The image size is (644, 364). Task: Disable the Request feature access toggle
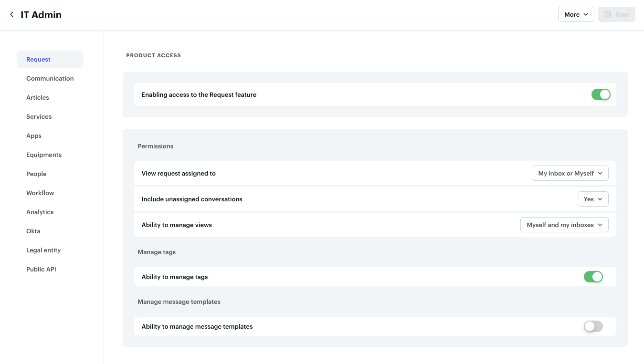[x=601, y=94]
